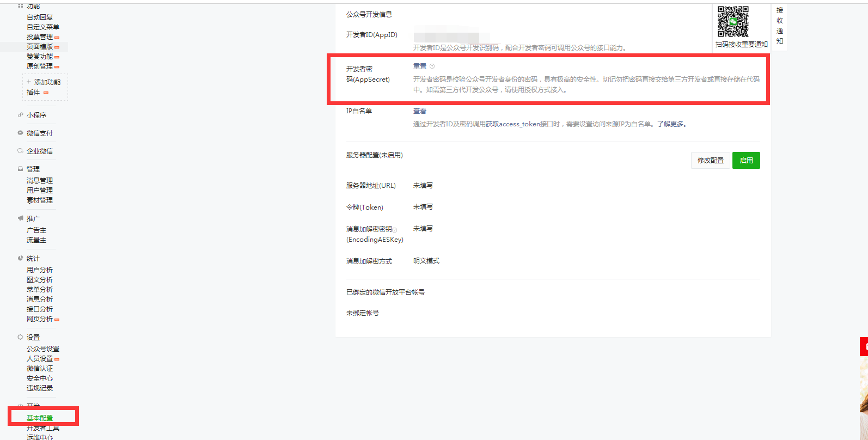868x440 pixels.
Task: Click the 小程序 link icon in sidebar
Action: (20, 115)
